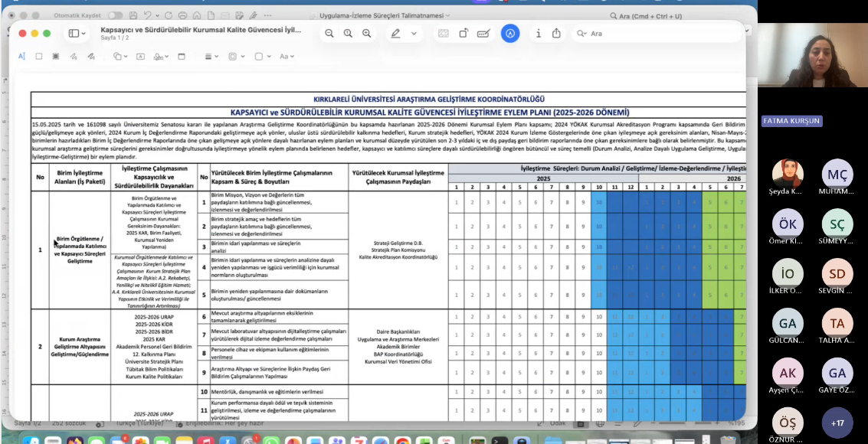
Task: Open the fill color picker in markup toolbar
Action: [263, 57]
